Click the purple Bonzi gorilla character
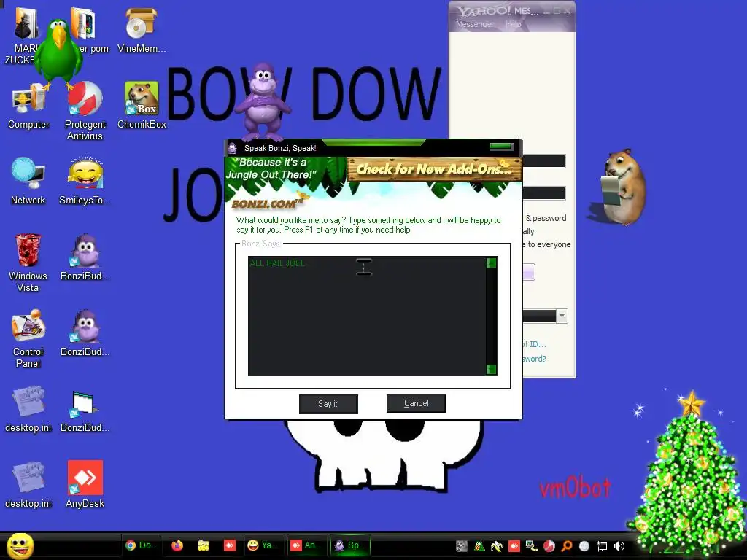 click(x=263, y=101)
